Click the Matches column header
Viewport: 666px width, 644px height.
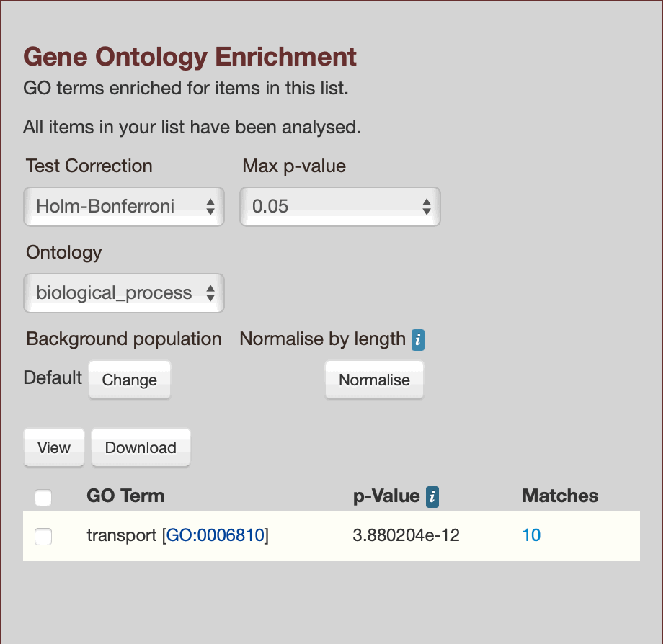coord(560,496)
